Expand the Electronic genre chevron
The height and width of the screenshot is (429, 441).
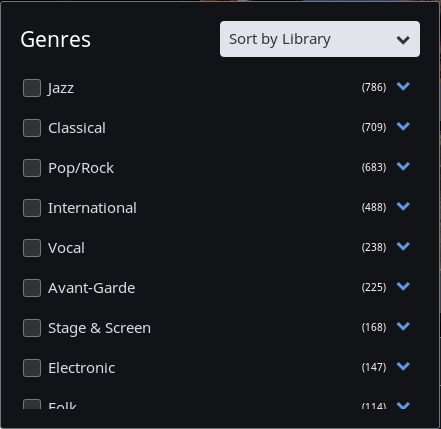pyautogui.click(x=403, y=366)
